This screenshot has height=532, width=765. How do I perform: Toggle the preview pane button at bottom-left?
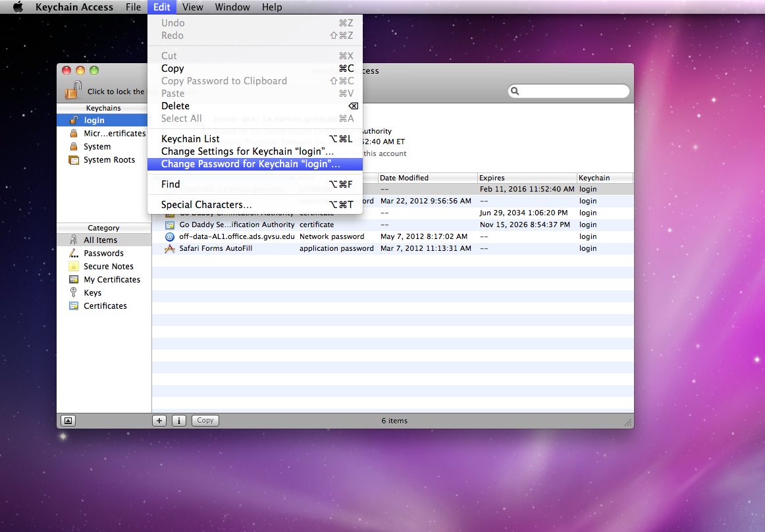pyautogui.click(x=68, y=421)
